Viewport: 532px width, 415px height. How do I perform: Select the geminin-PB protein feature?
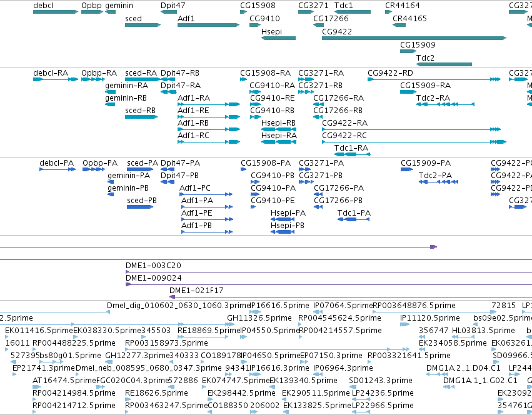pos(111,194)
